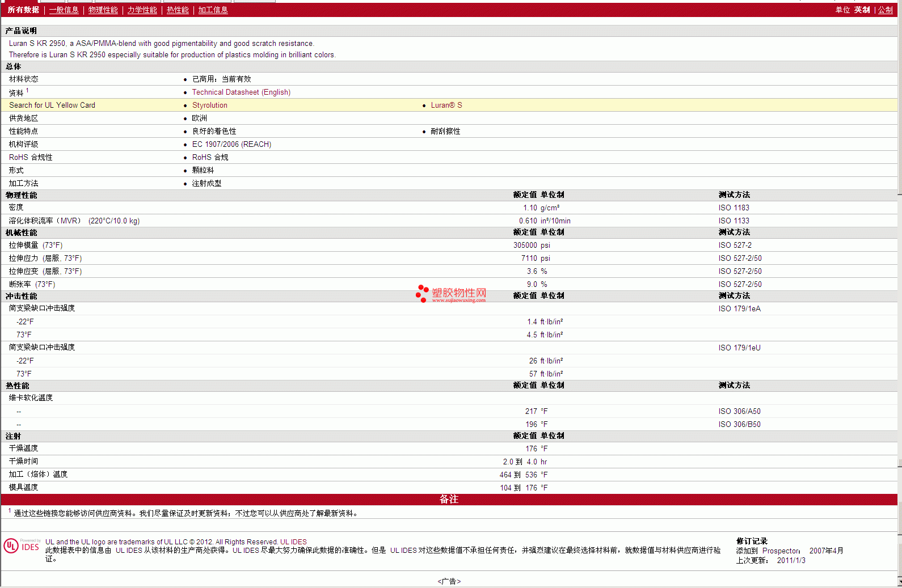Click the 物理性能 section header
This screenshot has height=588, width=902.
coord(21,195)
